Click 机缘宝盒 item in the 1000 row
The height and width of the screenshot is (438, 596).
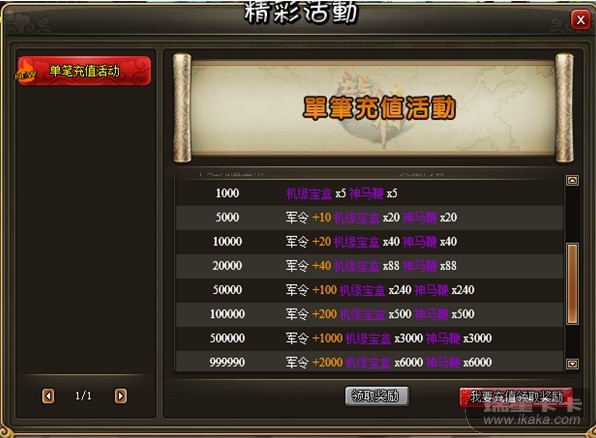pos(309,194)
